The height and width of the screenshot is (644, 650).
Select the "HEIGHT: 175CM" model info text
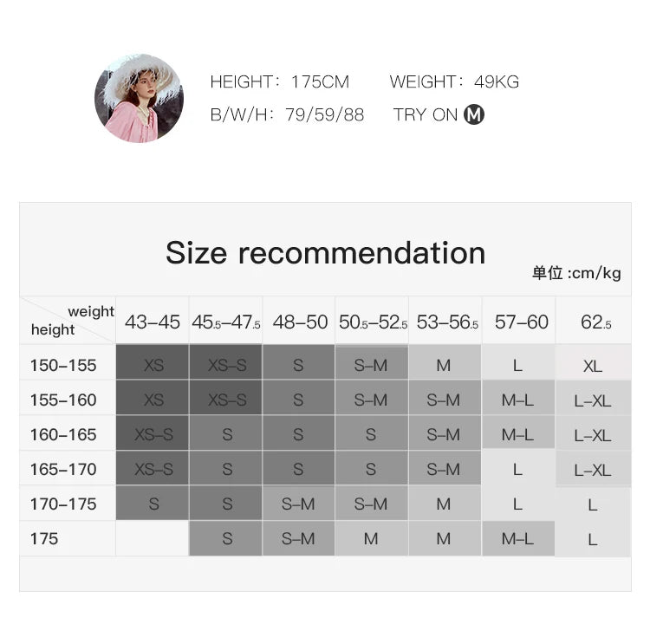click(279, 82)
